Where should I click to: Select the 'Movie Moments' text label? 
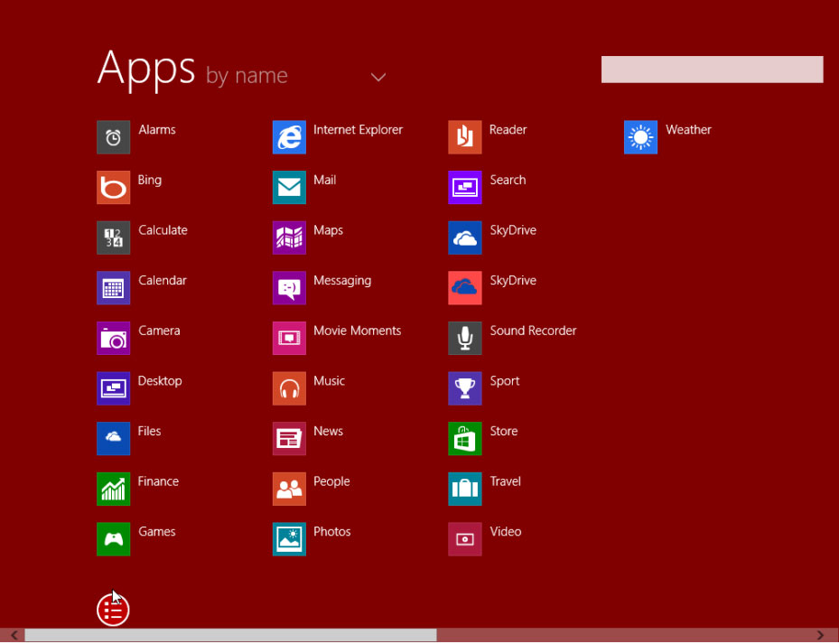pos(358,331)
